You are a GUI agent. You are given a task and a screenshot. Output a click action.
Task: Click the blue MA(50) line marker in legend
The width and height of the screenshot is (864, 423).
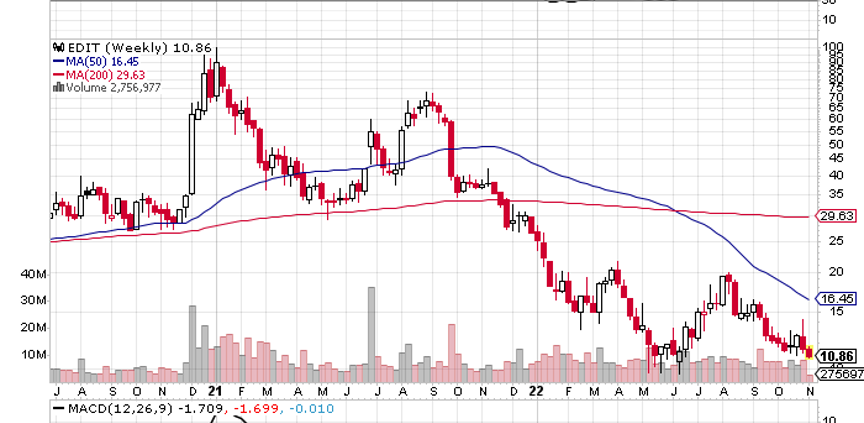58,61
